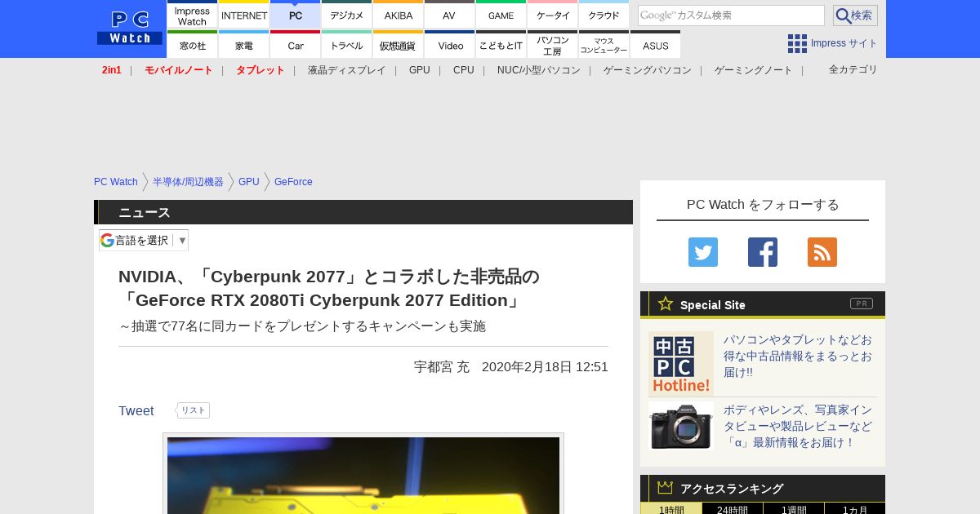Go to the CPU category link

click(464, 70)
